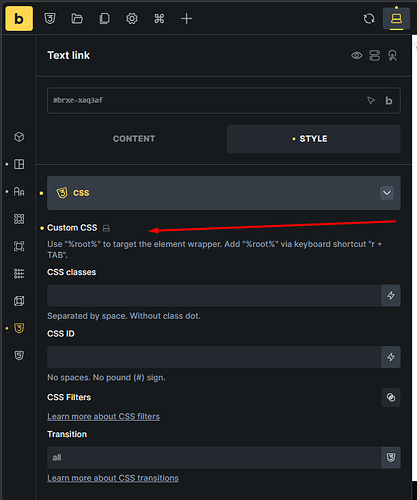
Task: Open Learn more about CSS filters link
Action: tap(103, 416)
